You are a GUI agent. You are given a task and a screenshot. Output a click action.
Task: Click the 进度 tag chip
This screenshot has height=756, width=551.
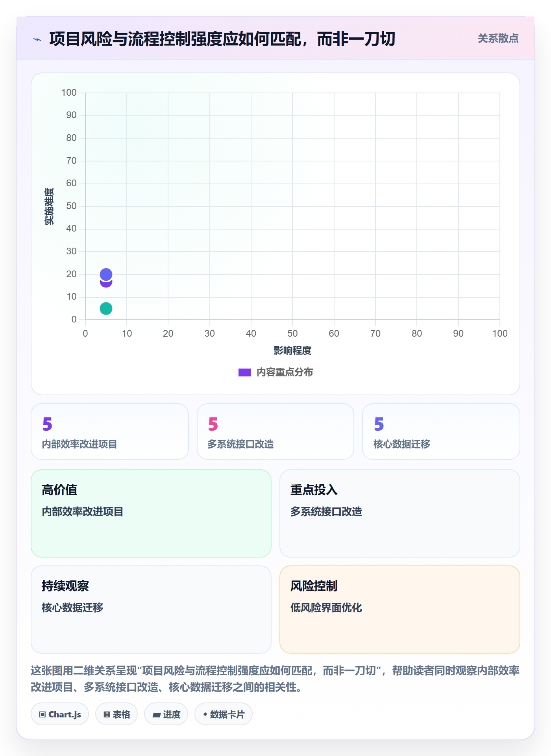166,714
